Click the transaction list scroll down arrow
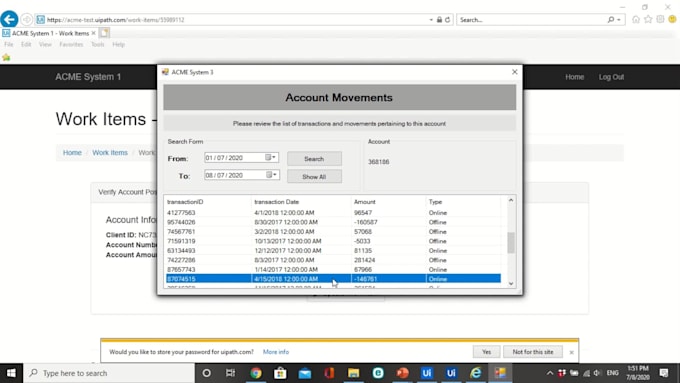Screen dimensions: 680x383 coord(511,283)
